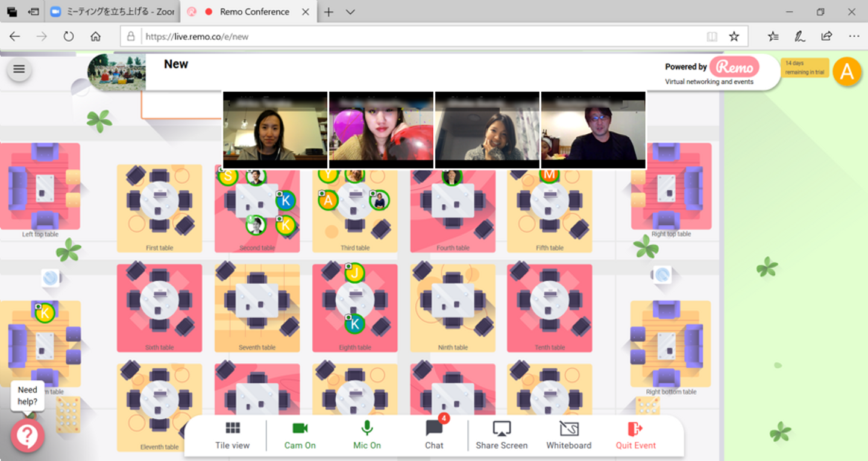This screenshot has height=461, width=868.
Task: Toggle reading view in the address bar
Action: point(712,37)
